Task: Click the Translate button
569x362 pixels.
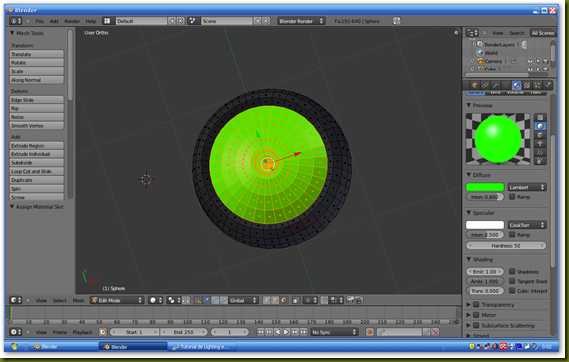Action: 37,54
